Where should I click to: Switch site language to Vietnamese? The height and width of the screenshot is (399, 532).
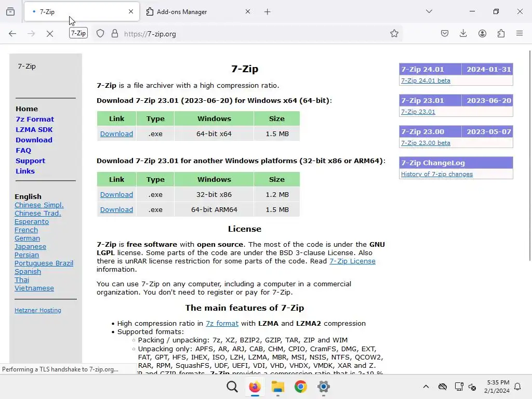[34, 288]
